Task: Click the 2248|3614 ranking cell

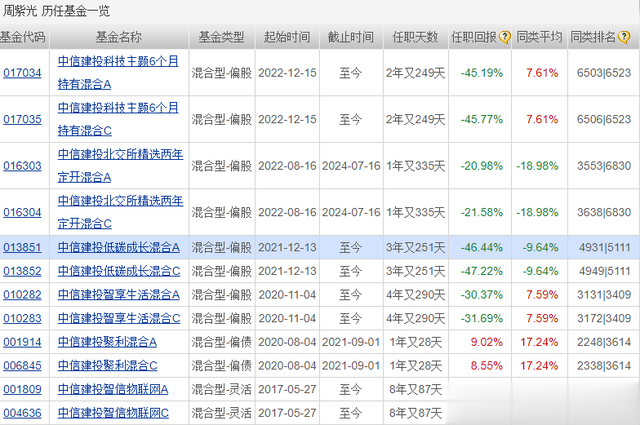Action: 604,342
